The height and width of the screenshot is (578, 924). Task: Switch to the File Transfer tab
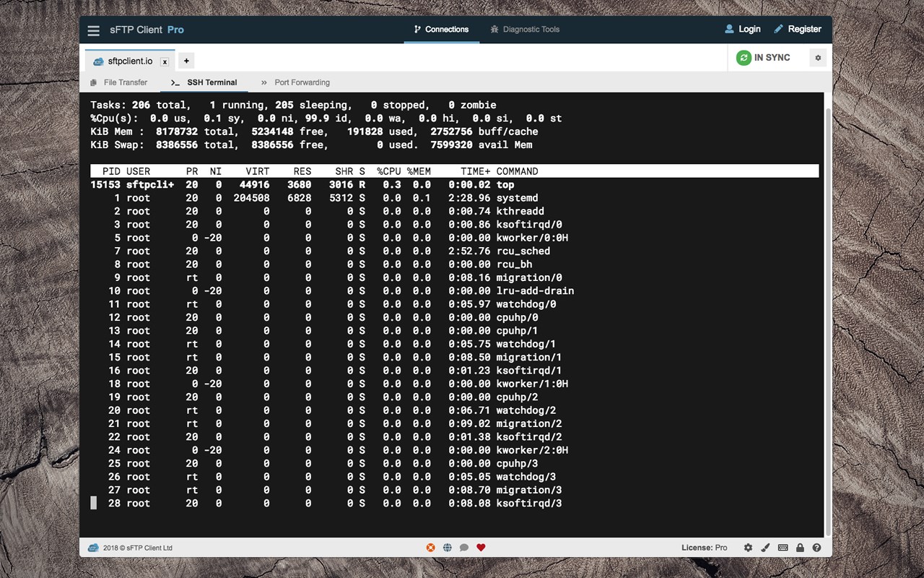[x=125, y=82]
